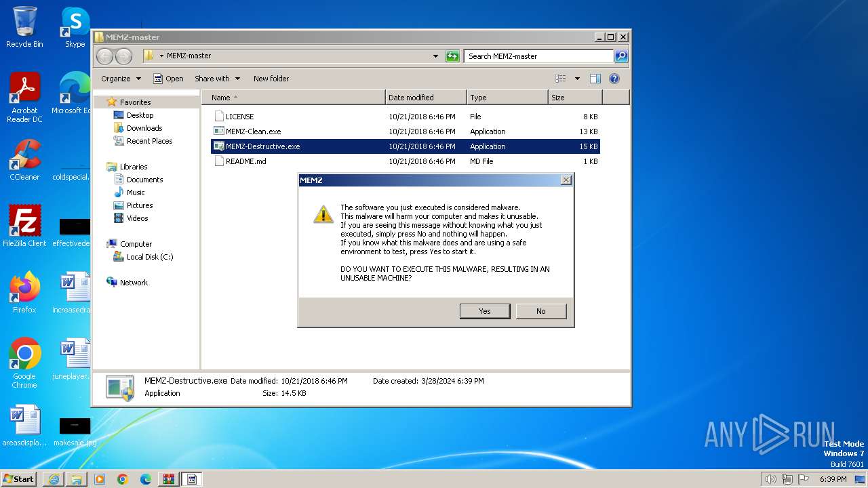Select Libraries in navigation pane
The width and height of the screenshot is (868, 488).
pyautogui.click(x=134, y=167)
